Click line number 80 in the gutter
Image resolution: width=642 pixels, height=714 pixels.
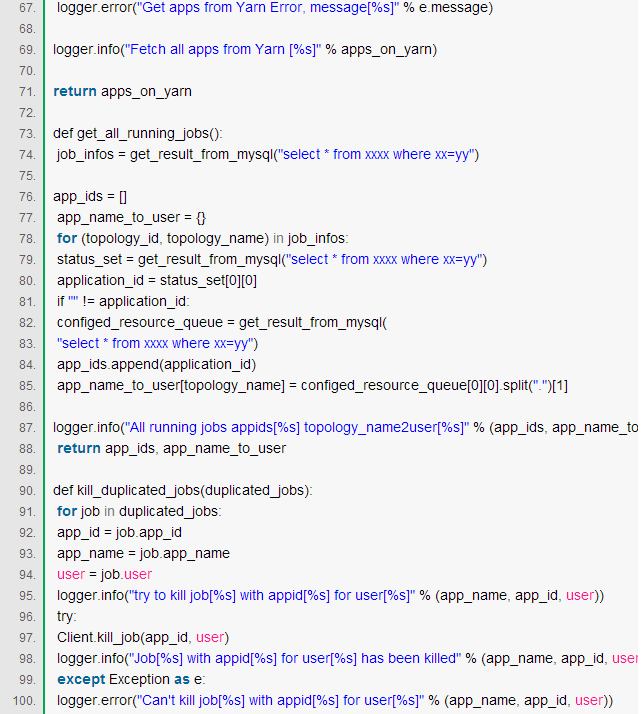(x=27, y=281)
